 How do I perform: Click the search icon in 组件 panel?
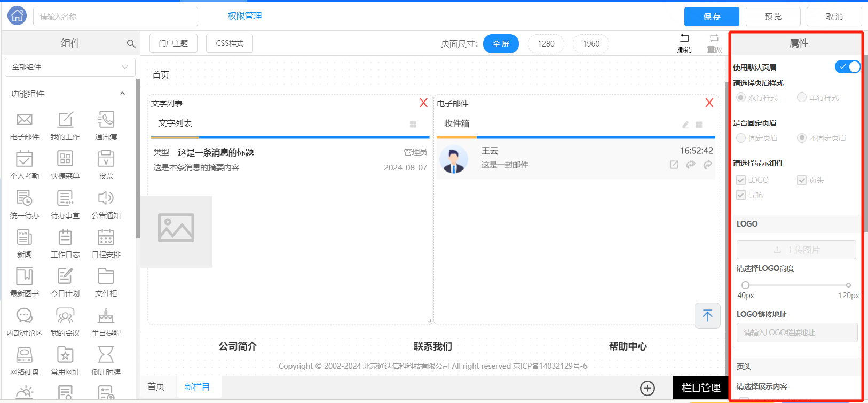click(131, 44)
